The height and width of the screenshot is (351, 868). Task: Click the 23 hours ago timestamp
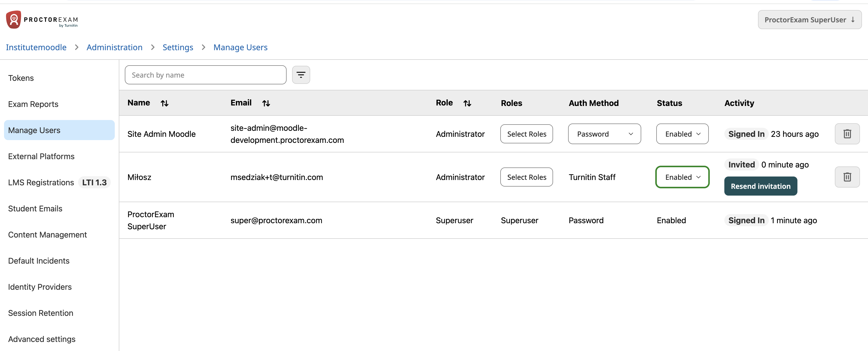coord(795,134)
